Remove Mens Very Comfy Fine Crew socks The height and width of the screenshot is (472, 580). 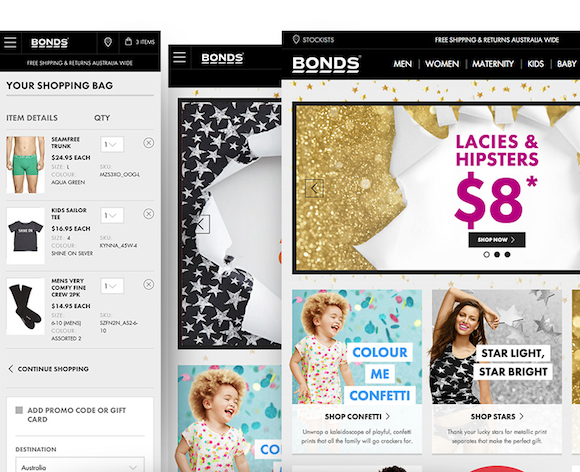tap(148, 284)
